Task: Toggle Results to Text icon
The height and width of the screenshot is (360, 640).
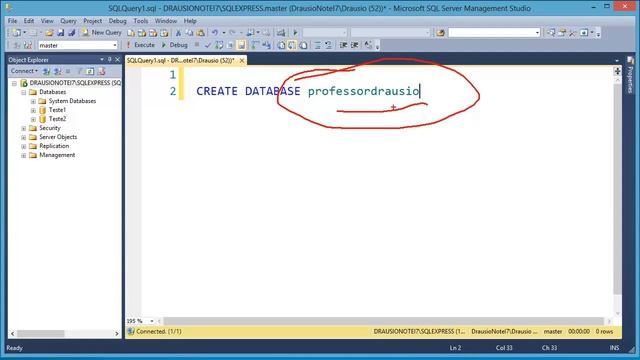Action: click(281, 45)
